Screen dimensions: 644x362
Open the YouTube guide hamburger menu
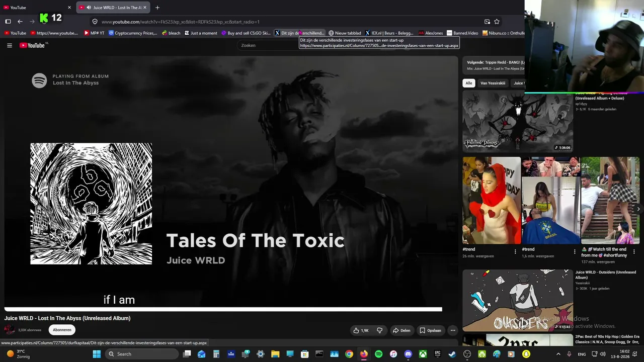coord(9,45)
